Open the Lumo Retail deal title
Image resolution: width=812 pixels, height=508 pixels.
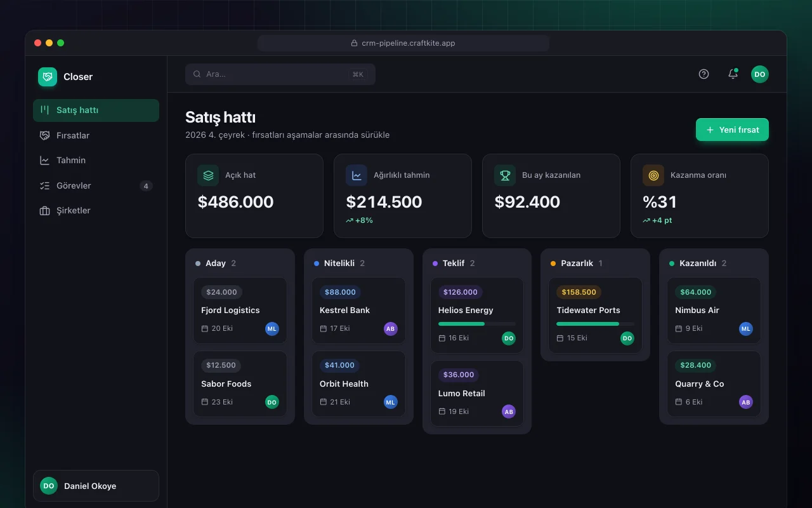click(x=462, y=394)
